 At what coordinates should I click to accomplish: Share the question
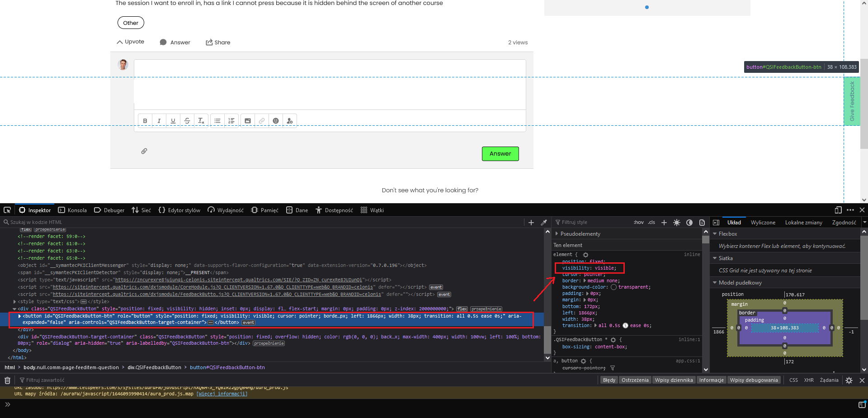(218, 42)
